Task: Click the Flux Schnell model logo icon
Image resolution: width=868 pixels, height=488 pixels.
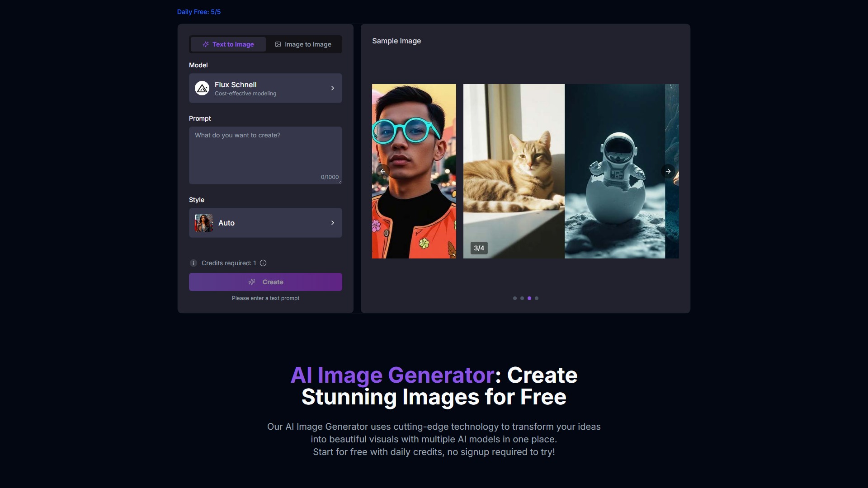Action: 202,88
